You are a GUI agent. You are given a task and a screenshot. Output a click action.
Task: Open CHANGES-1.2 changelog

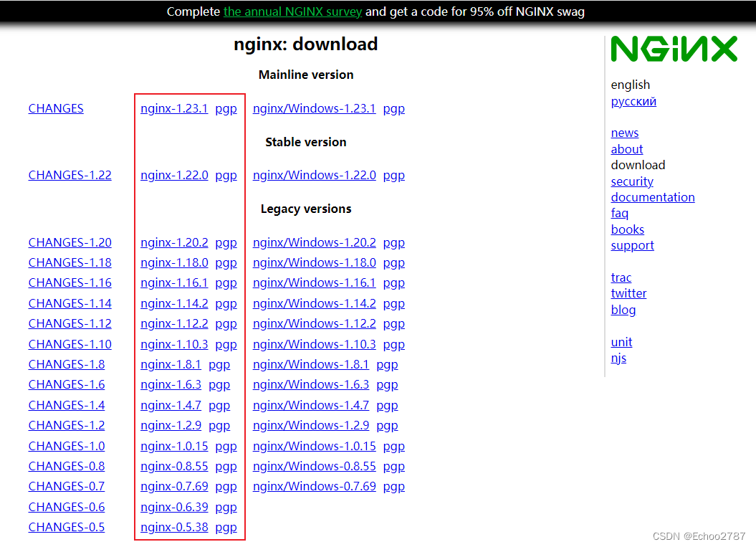tap(67, 425)
